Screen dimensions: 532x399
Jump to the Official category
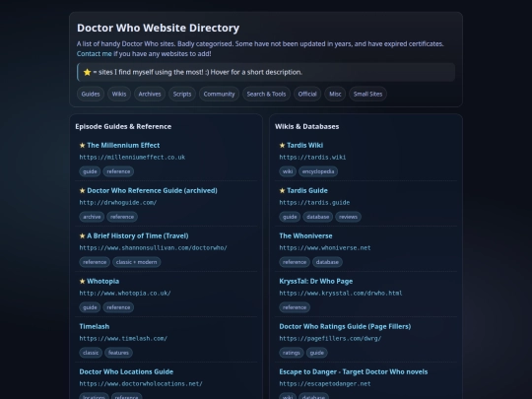point(307,94)
